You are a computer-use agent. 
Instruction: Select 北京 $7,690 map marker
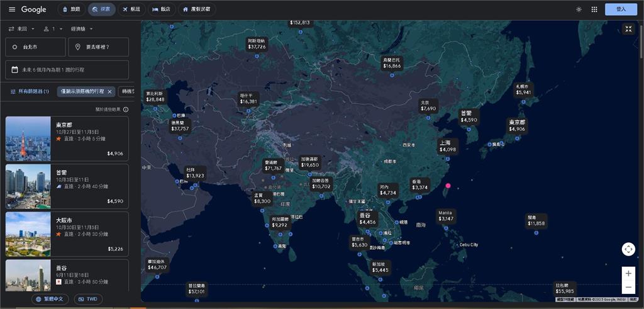pos(428,106)
